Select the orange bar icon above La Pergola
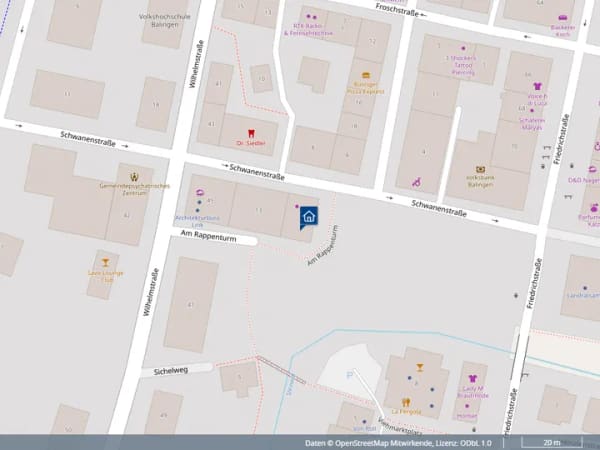600x450 pixels. (420, 368)
